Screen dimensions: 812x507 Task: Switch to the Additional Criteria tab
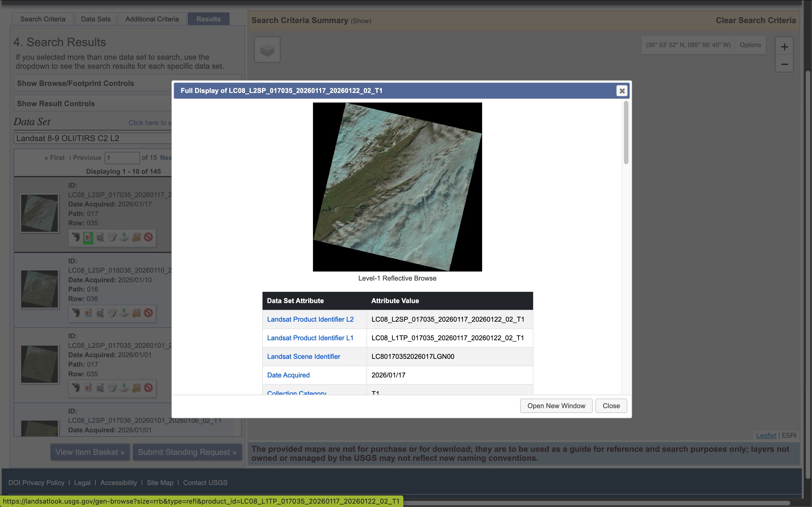coord(152,19)
